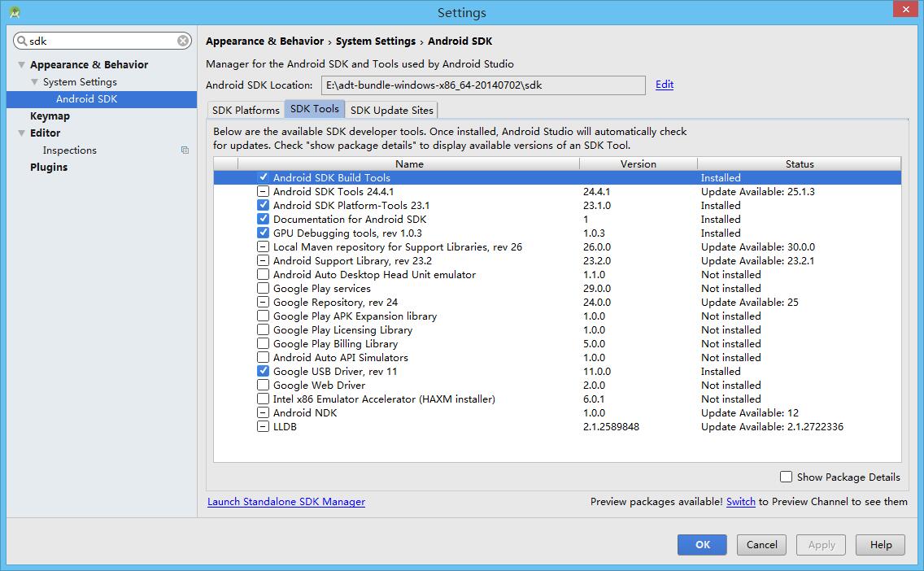The height and width of the screenshot is (571, 924).
Task: Select the SDK Tools tab
Action: (x=315, y=109)
